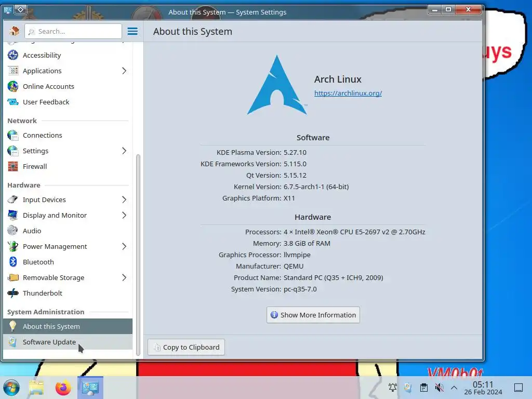The width and height of the screenshot is (532, 399).
Task: Click the Arch Linux logo
Action: pos(277,85)
